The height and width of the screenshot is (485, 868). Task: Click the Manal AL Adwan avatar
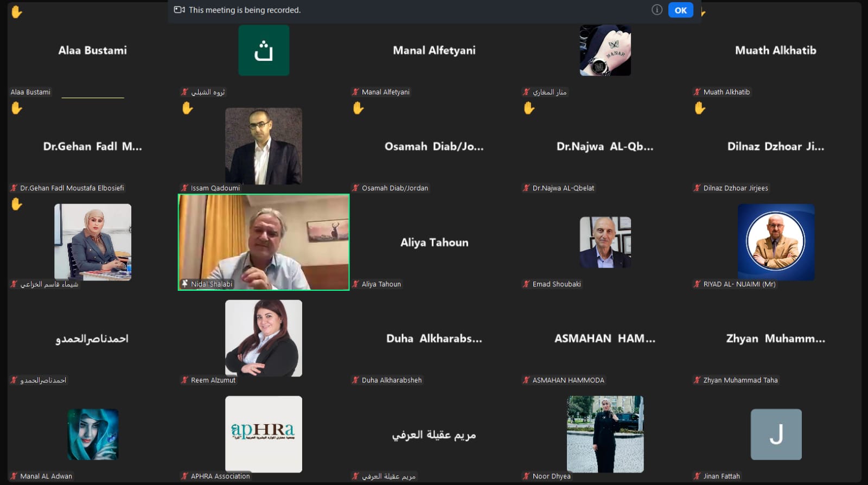click(93, 435)
